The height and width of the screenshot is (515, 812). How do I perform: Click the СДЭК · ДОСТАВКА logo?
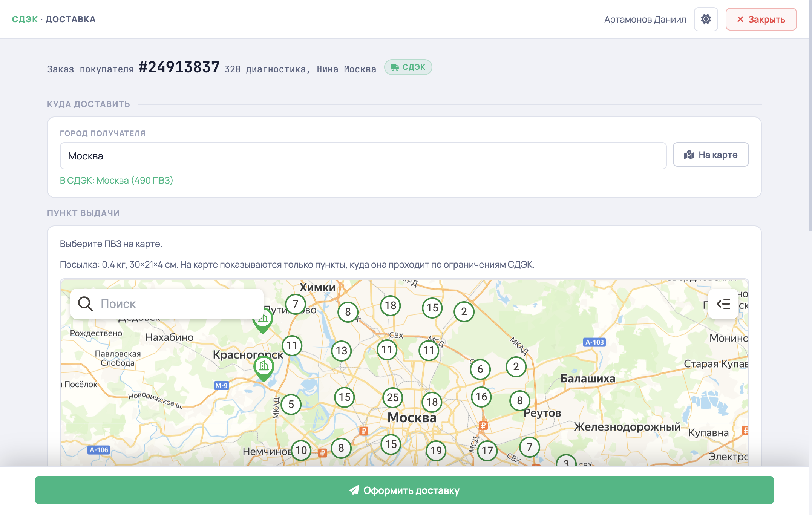tap(54, 19)
